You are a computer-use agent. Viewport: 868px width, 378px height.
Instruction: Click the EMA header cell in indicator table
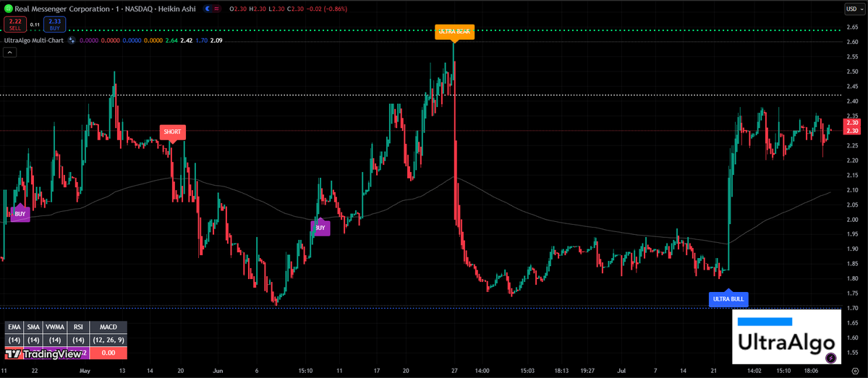coord(14,327)
